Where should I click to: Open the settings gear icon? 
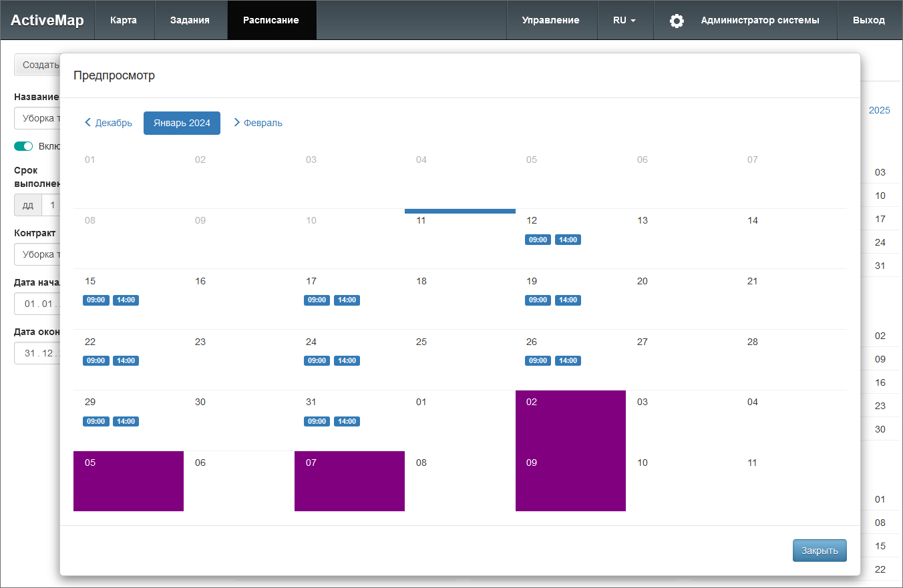[x=677, y=21]
